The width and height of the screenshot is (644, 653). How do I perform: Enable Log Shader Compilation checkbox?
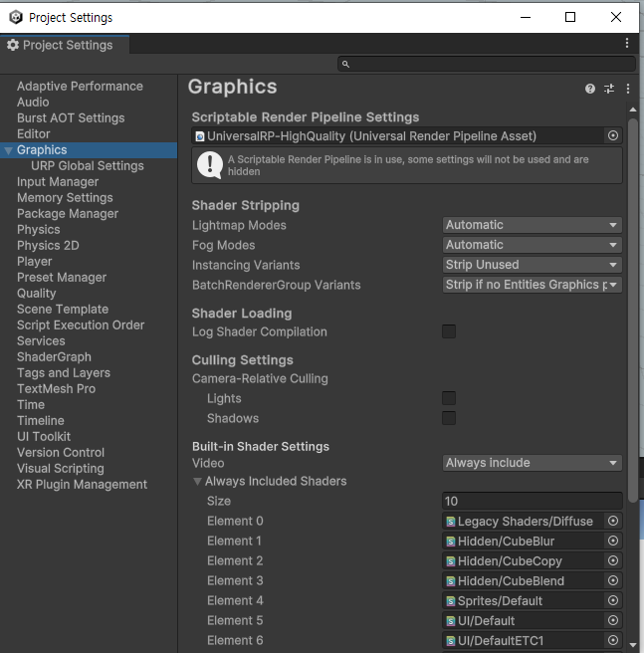pyautogui.click(x=449, y=331)
